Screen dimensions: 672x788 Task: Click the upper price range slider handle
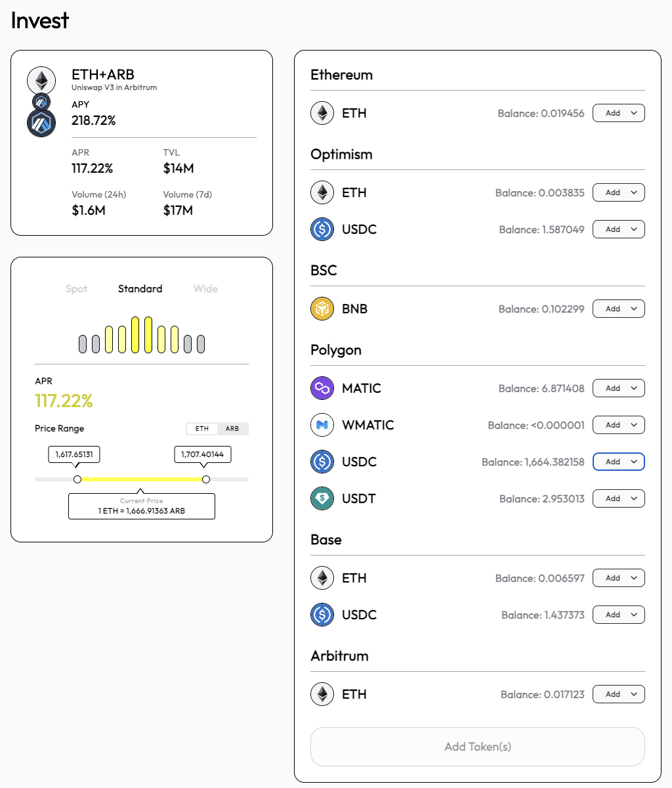pyautogui.click(x=206, y=479)
